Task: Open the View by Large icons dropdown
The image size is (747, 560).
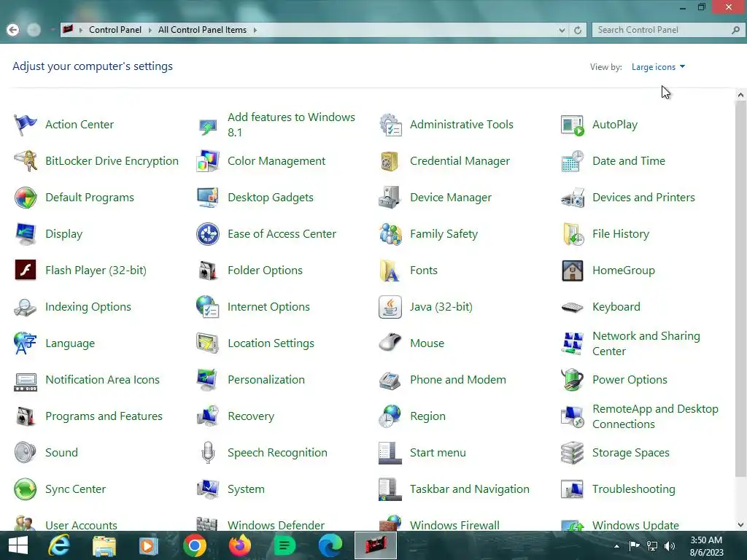Action: pyautogui.click(x=658, y=67)
